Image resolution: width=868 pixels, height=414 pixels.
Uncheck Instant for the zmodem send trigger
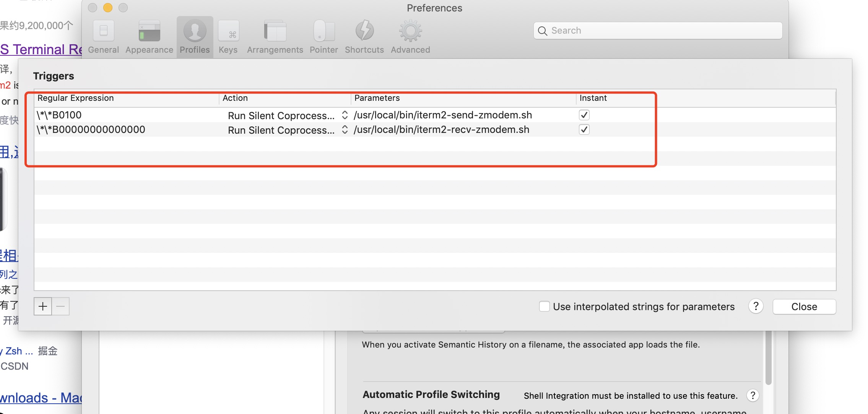tap(584, 115)
